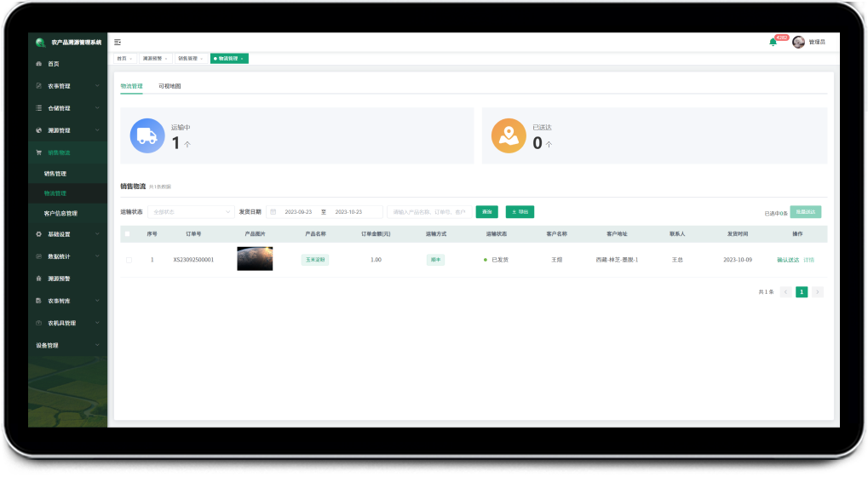Click the admin user avatar
Image resolution: width=868 pixels, height=477 pixels.
pos(798,42)
